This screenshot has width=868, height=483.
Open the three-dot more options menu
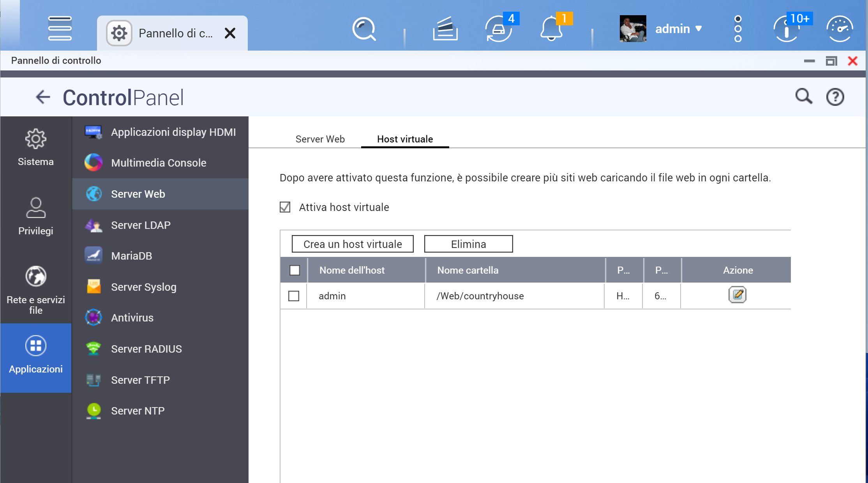[737, 29]
